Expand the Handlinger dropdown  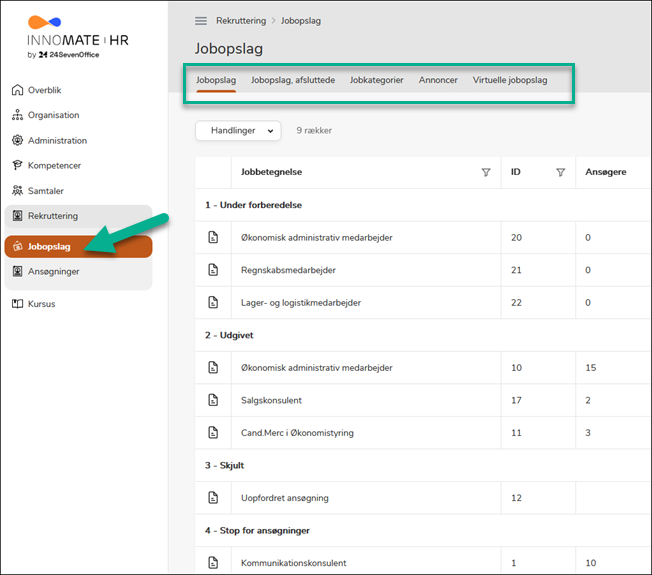pyautogui.click(x=238, y=130)
